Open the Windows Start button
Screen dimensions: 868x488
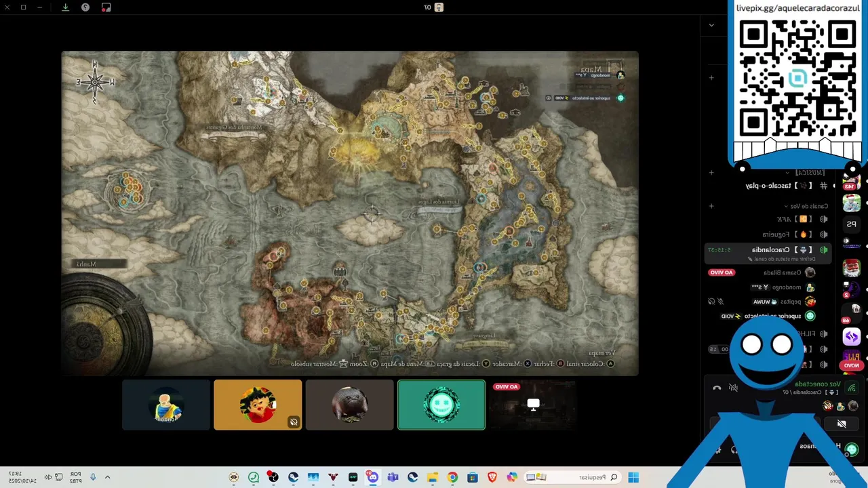pos(633,477)
